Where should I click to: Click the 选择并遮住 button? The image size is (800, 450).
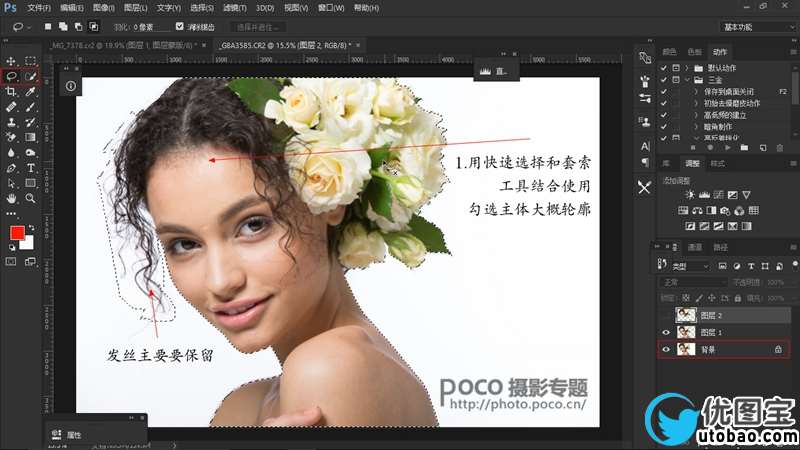258,27
